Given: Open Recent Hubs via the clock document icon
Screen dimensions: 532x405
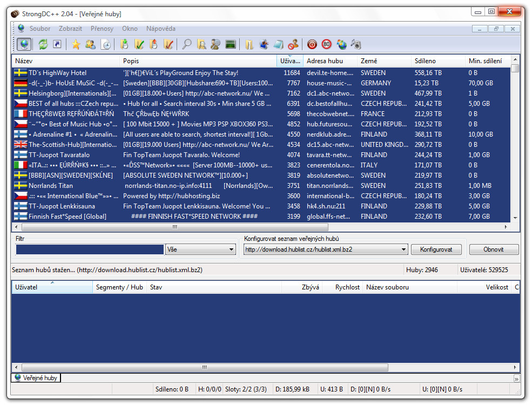Looking at the screenshot, I should (x=106, y=44).
